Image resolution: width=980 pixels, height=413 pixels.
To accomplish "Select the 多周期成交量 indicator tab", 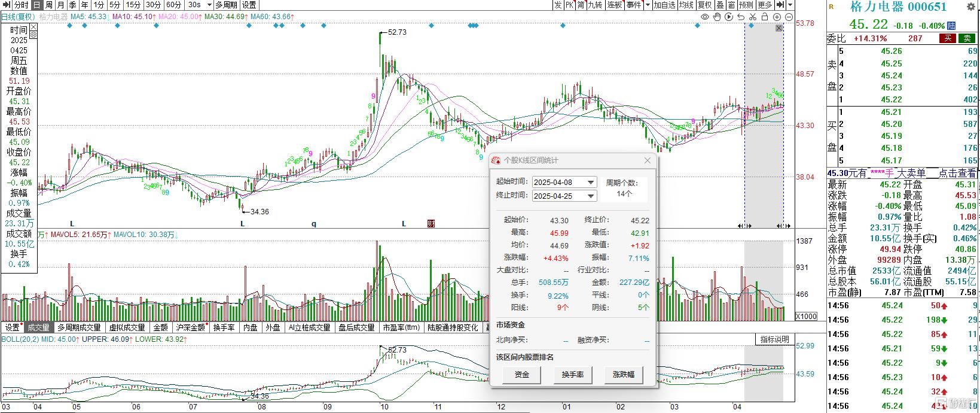I will click(x=80, y=327).
